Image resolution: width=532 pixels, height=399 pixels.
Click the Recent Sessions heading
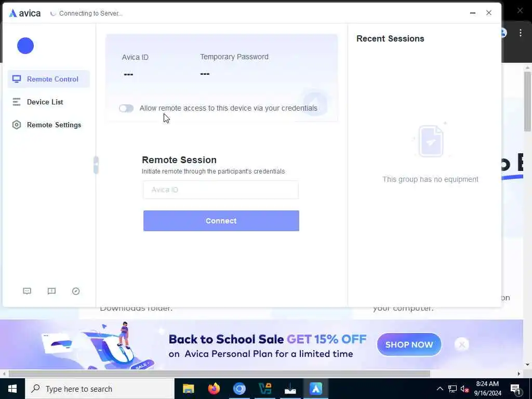coord(390,38)
